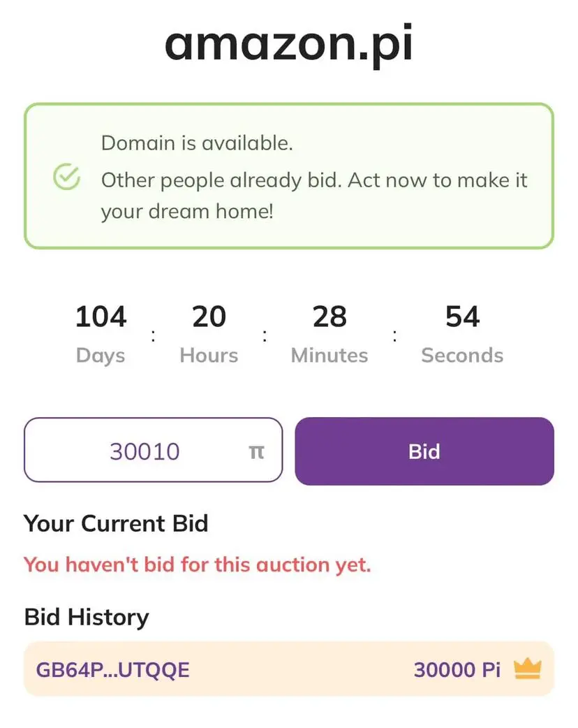Screen dimensions: 578x728
Task: Click the purple Bid button
Action: point(424,451)
